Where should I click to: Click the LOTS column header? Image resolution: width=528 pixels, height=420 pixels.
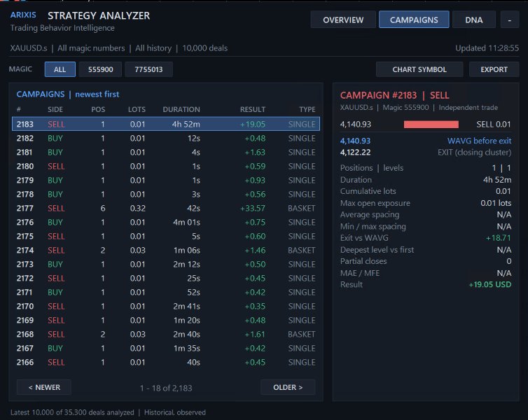click(137, 109)
